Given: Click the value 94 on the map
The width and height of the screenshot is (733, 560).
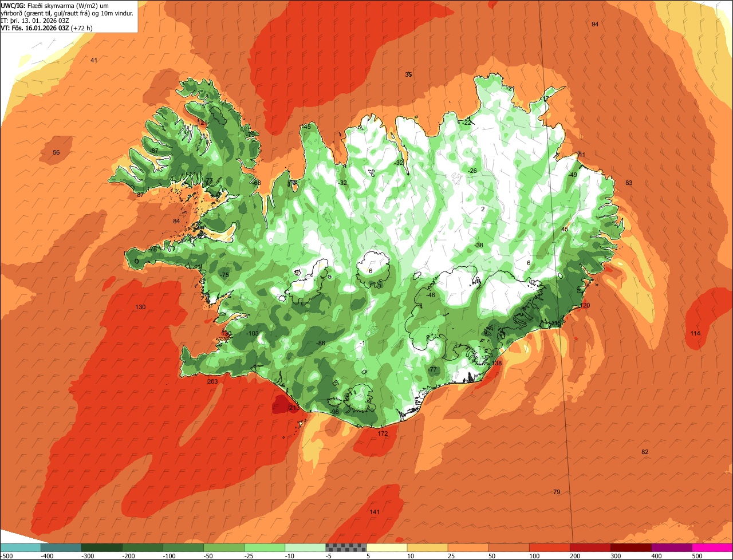Looking at the screenshot, I should click(x=595, y=24).
